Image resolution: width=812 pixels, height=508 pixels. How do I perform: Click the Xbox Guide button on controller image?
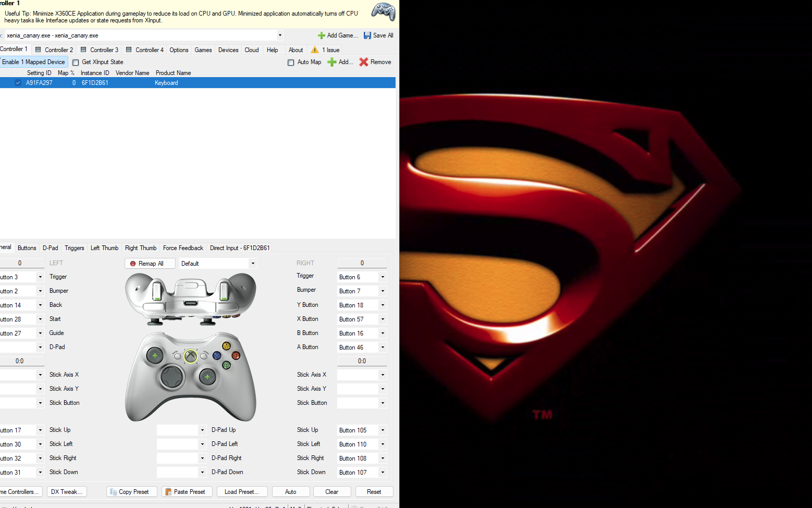(x=191, y=356)
